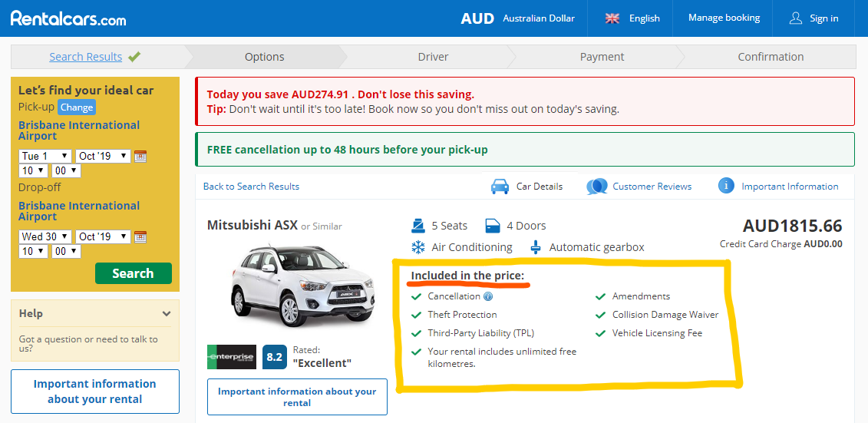Click the Mitsubishi ASX heading

click(252, 226)
